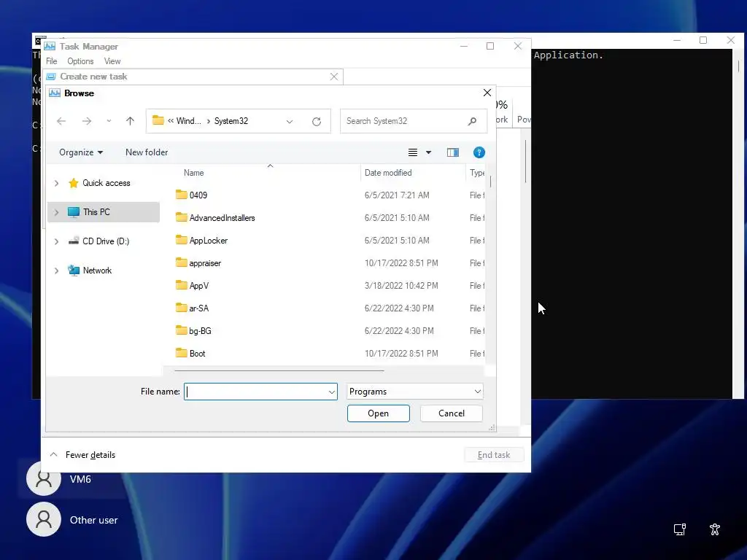Create a New folder

point(147,152)
